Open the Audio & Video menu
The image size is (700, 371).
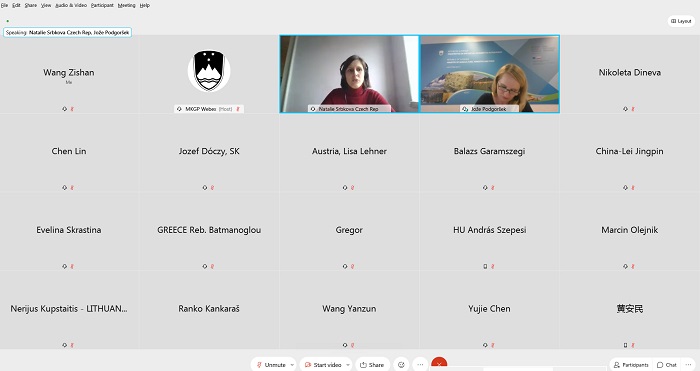(x=71, y=5)
